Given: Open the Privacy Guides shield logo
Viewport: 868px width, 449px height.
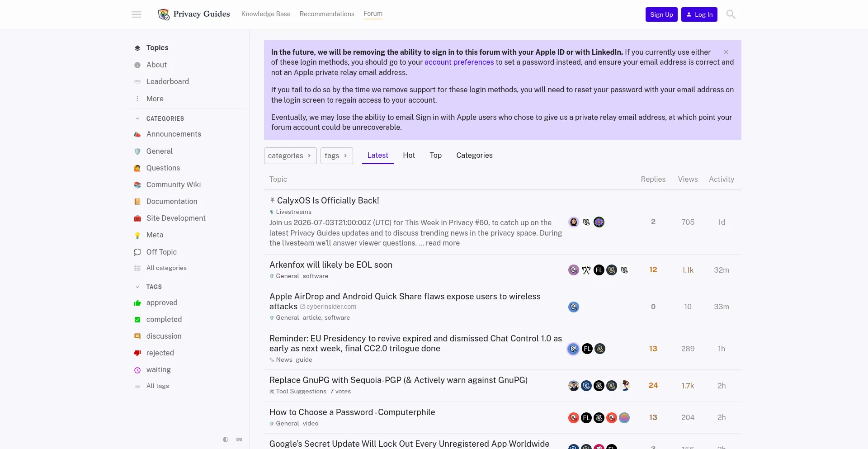Looking at the screenshot, I should click(x=164, y=14).
